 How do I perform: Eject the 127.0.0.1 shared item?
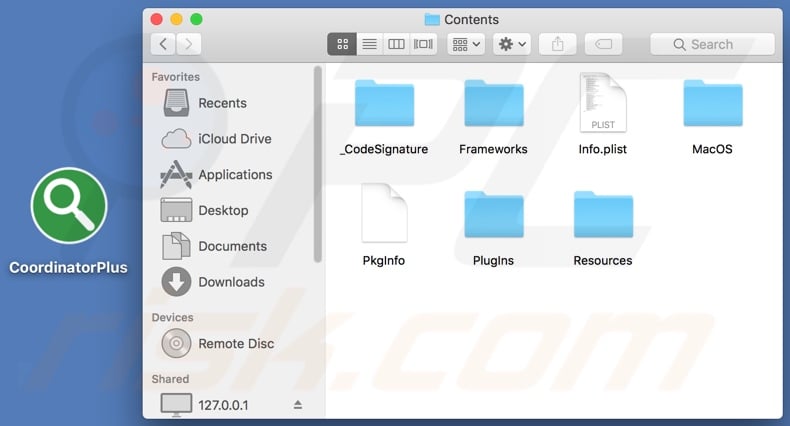298,405
